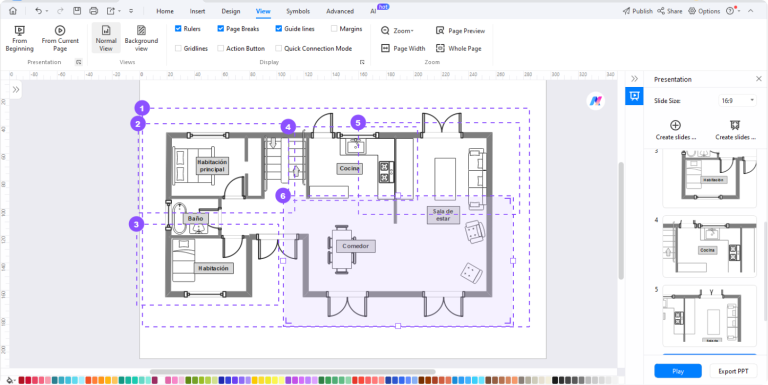
Task: Click the print icon in title bar
Action: pyautogui.click(x=94, y=11)
